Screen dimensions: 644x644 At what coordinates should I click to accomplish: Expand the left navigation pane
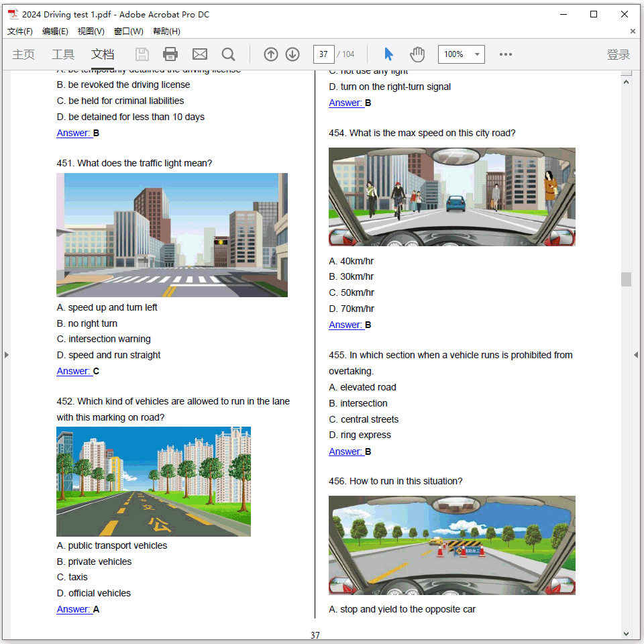pyautogui.click(x=7, y=354)
